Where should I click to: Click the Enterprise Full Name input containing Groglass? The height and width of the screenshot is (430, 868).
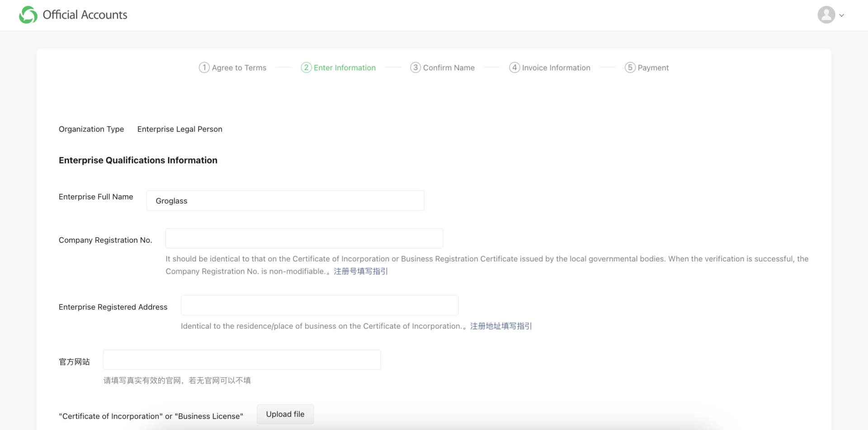pyautogui.click(x=285, y=201)
